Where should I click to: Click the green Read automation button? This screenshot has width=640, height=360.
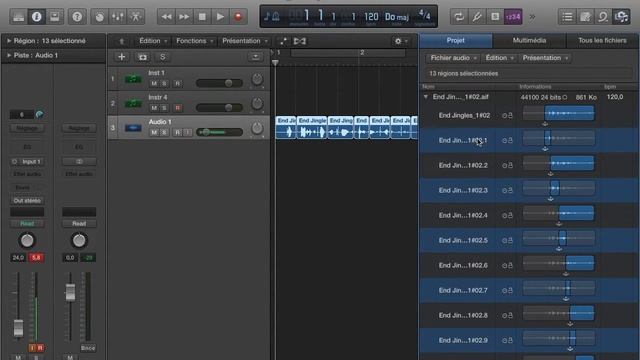(x=27, y=224)
